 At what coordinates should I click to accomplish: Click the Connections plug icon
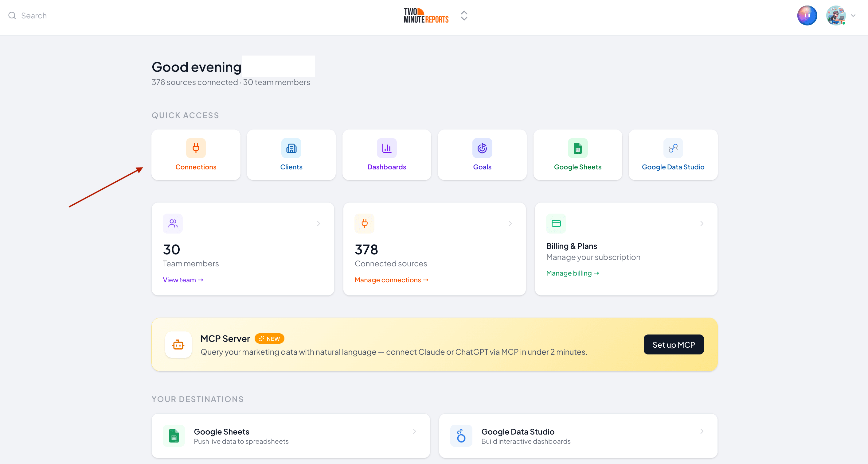[196, 148]
